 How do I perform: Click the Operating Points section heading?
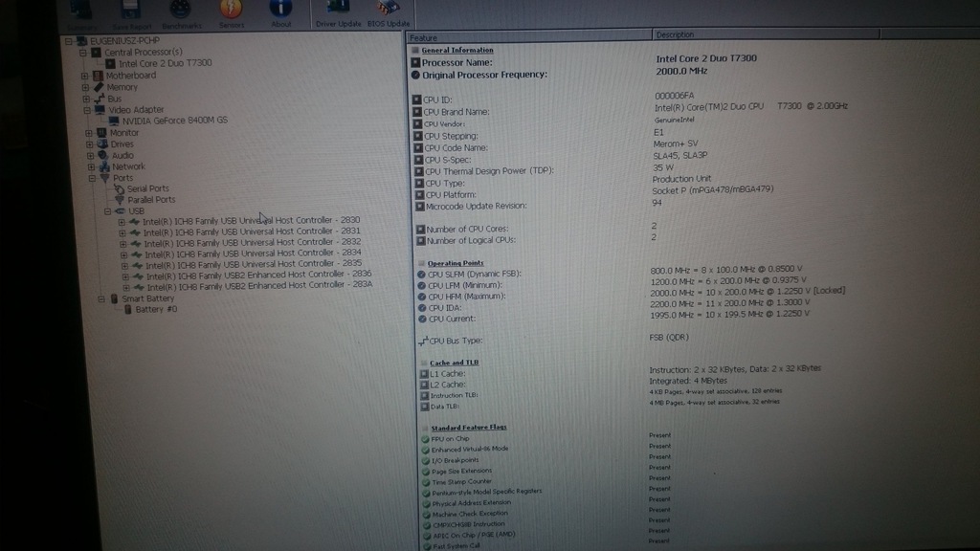click(x=455, y=263)
